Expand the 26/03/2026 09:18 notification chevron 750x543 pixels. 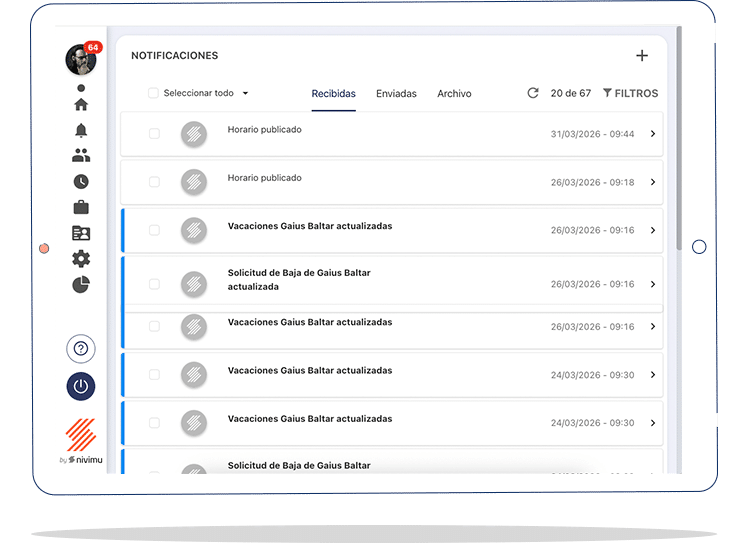tap(653, 182)
